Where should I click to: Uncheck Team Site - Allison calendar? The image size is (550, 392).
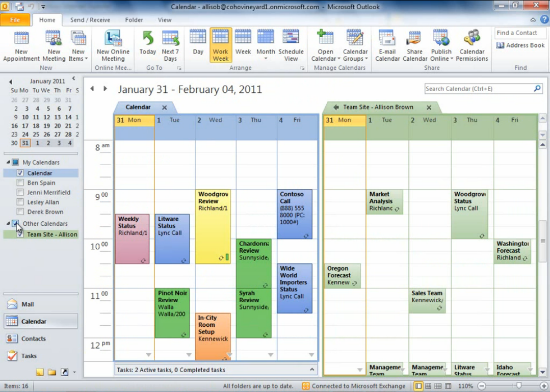20,234
